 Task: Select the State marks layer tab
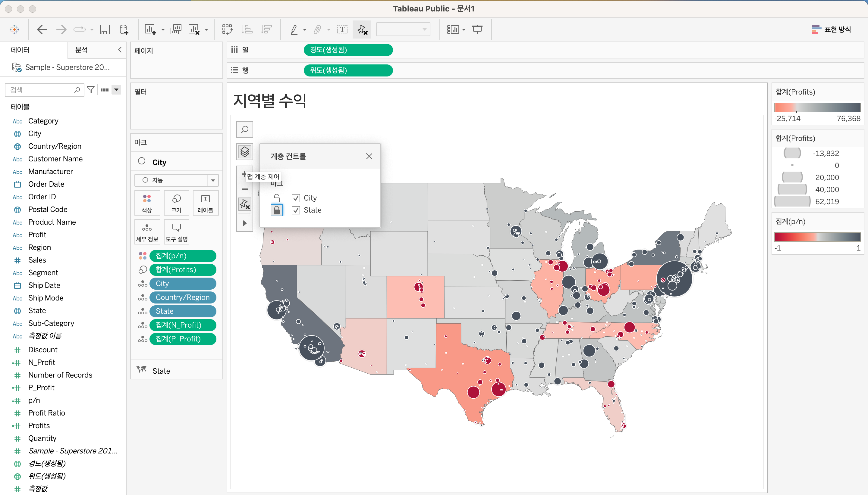tap(177, 371)
